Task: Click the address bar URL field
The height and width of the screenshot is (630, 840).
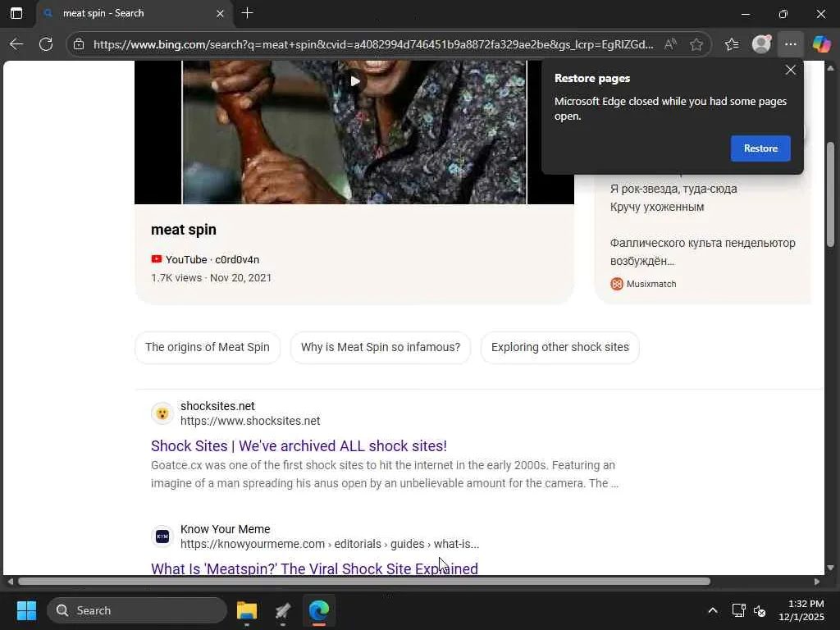Action: tap(373, 44)
